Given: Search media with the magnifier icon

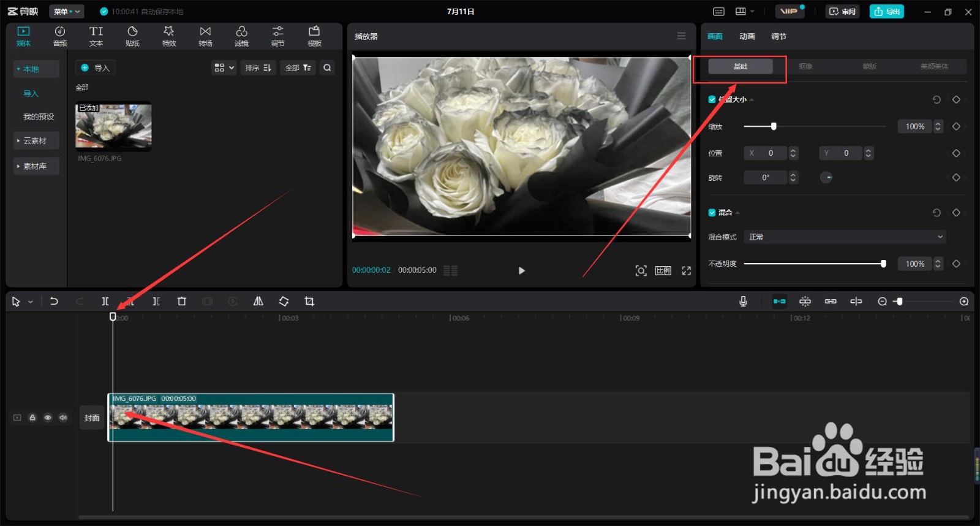Looking at the screenshot, I should (327, 67).
